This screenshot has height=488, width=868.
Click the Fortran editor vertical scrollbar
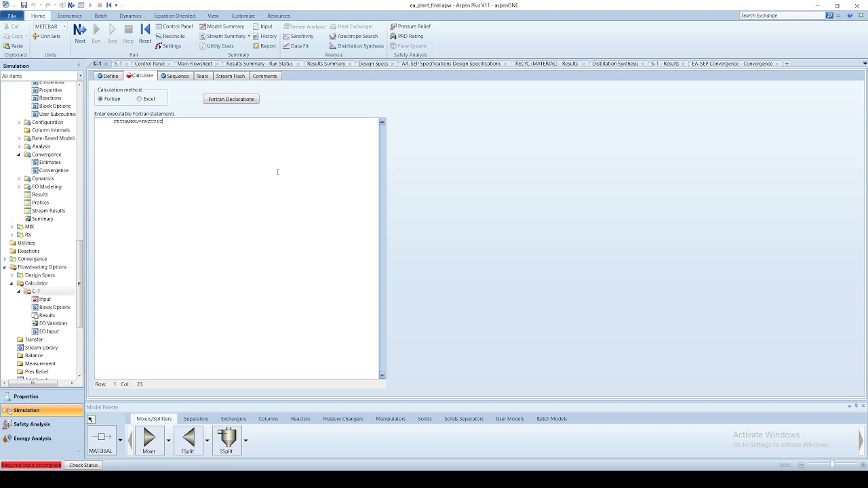(382, 248)
